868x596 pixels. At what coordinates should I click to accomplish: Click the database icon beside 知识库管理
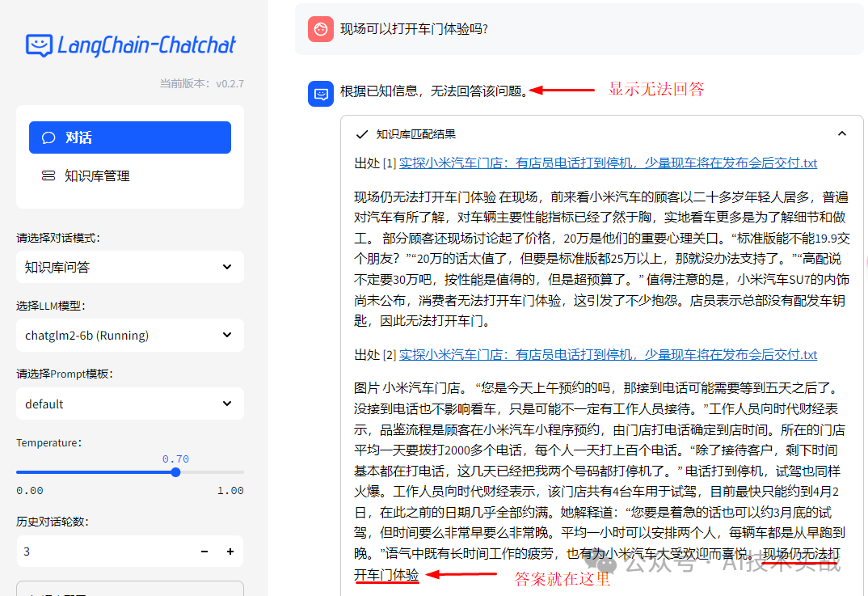coord(48,175)
